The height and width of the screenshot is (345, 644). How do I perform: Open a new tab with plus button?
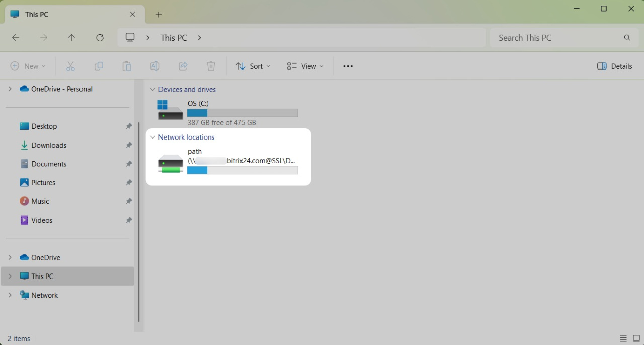[158, 15]
